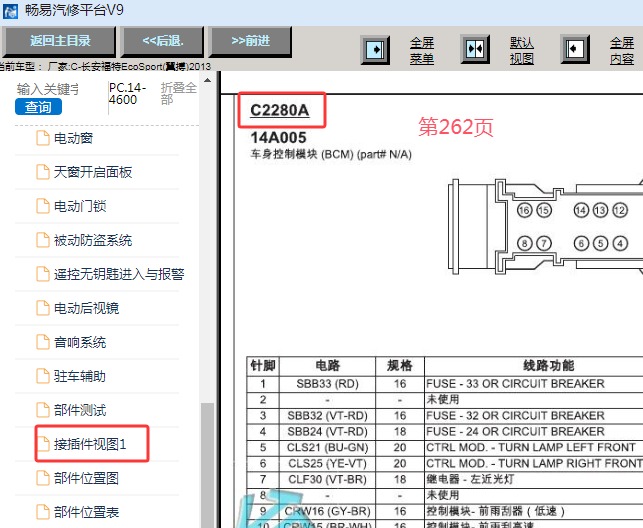Click the document icon beside 电动门锁
The image size is (643, 528).
[43, 206]
